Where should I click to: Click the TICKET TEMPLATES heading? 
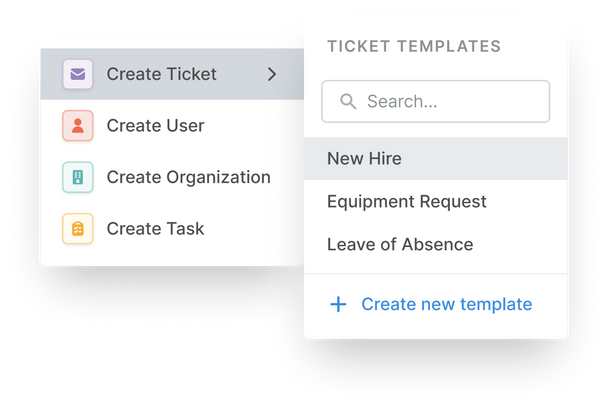[414, 46]
